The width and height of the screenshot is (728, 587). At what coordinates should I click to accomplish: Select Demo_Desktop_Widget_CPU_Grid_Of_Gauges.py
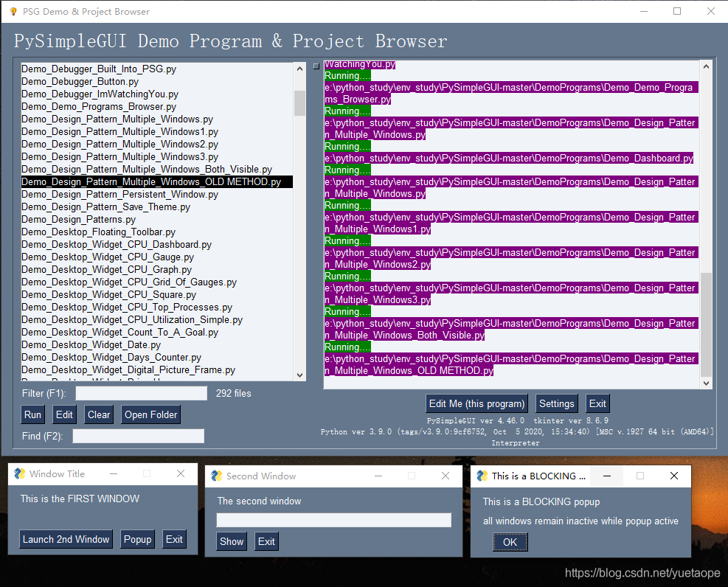(157, 282)
